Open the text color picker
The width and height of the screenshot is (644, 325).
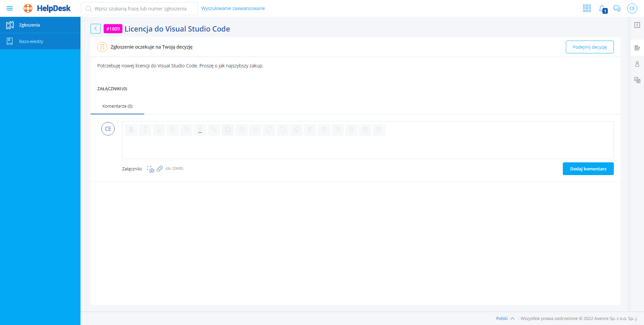pyautogui.click(x=200, y=129)
